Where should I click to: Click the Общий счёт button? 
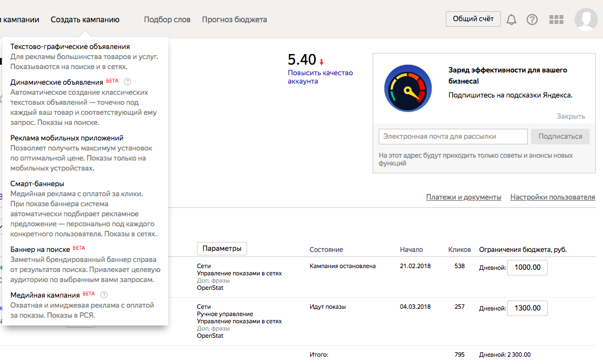(473, 19)
